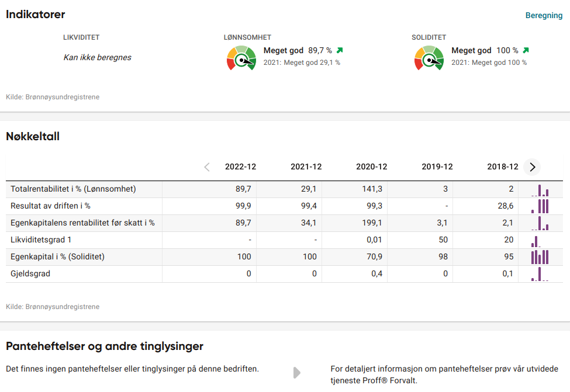Screen dimensions: 570x392
Task: Click the Gjeldsgrad row label
Action: coord(30,273)
